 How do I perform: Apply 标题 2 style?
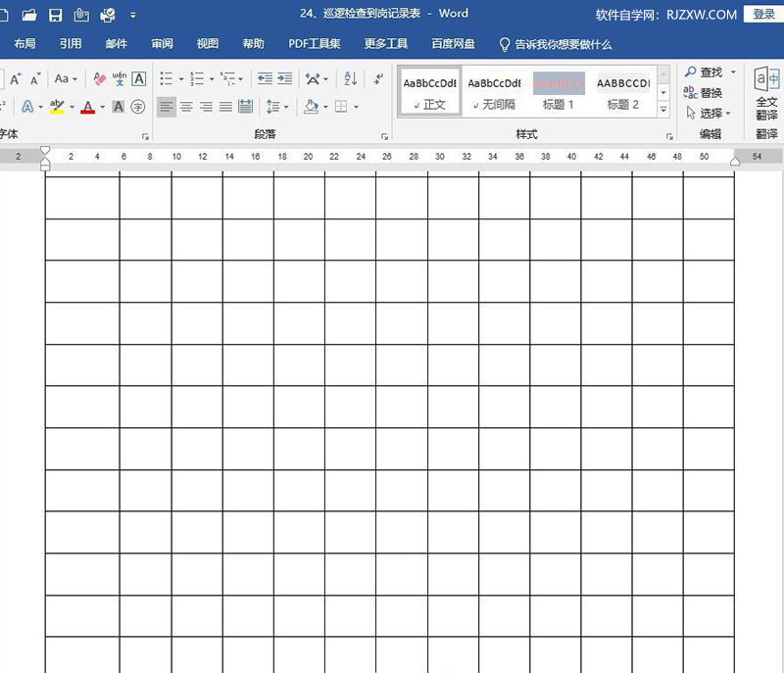(623, 92)
